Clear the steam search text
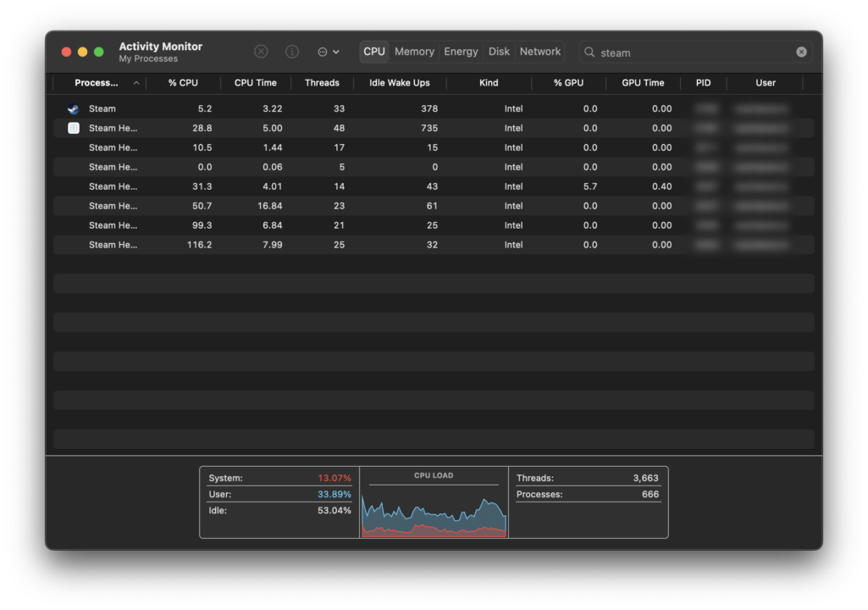 point(801,52)
